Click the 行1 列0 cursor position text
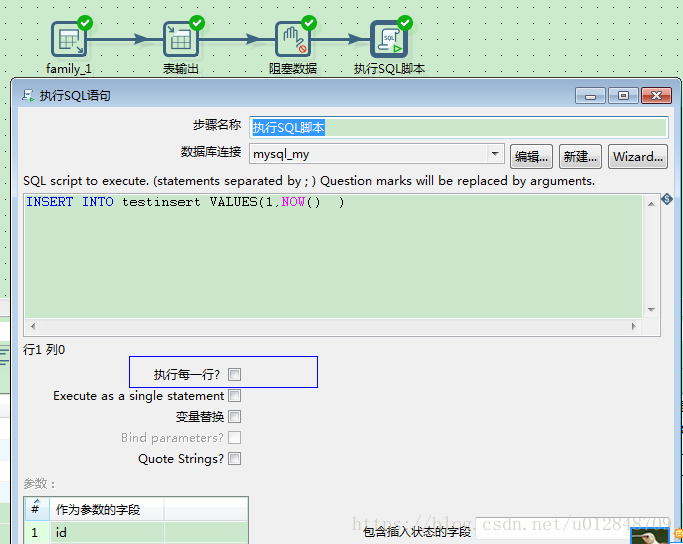Image resolution: width=683 pixels, height=544 pixels. [x=44, y=350]
